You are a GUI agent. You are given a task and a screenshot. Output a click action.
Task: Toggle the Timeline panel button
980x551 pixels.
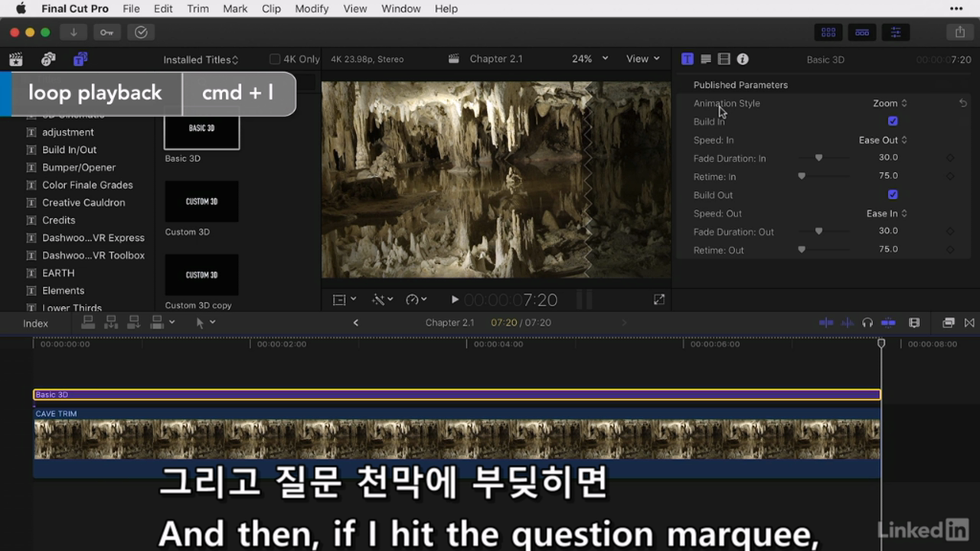[x=862, y=32]
